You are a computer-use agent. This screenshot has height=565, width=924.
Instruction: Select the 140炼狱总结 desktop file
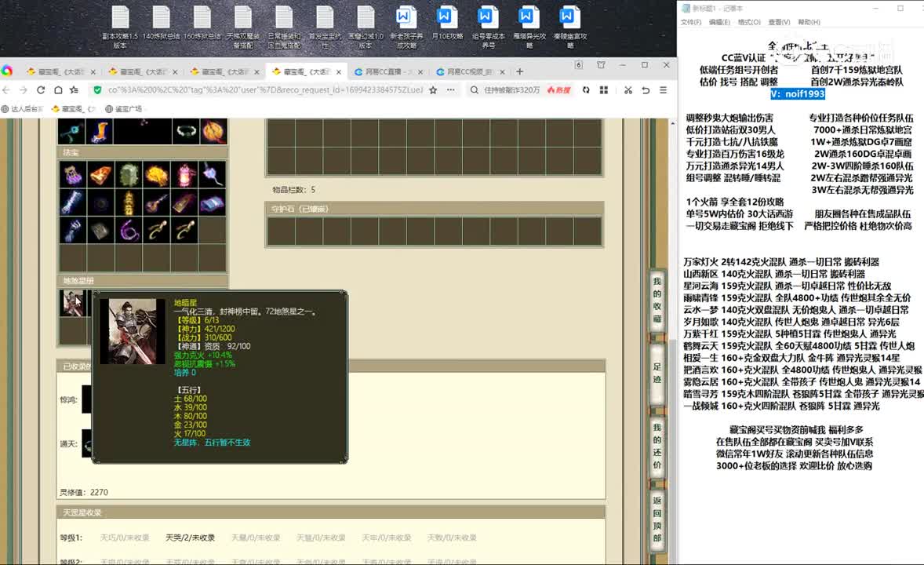point(161,24)
